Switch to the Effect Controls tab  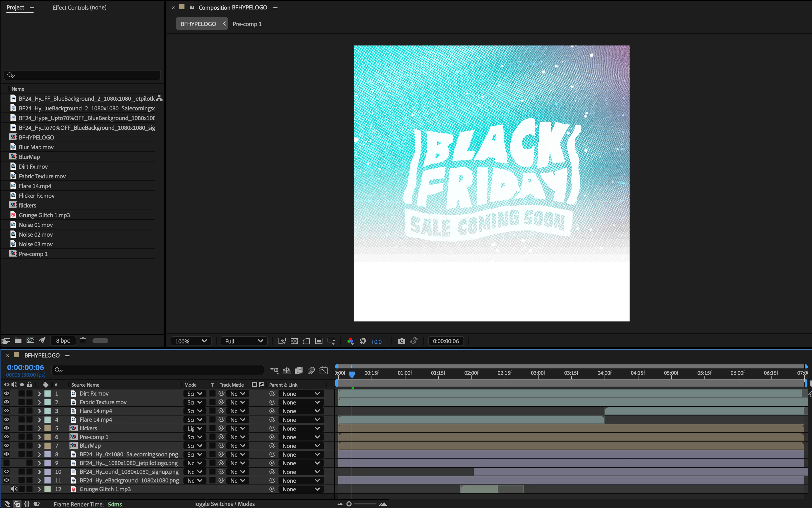click(x=79, y=7)
